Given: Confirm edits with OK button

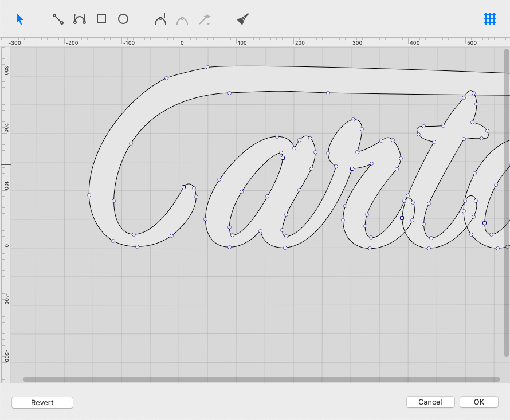Looking at the screenshot, I should 479,402.
